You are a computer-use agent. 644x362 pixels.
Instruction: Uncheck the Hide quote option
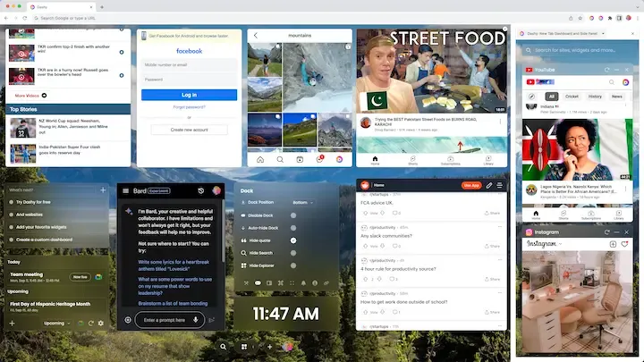point(293,240)
